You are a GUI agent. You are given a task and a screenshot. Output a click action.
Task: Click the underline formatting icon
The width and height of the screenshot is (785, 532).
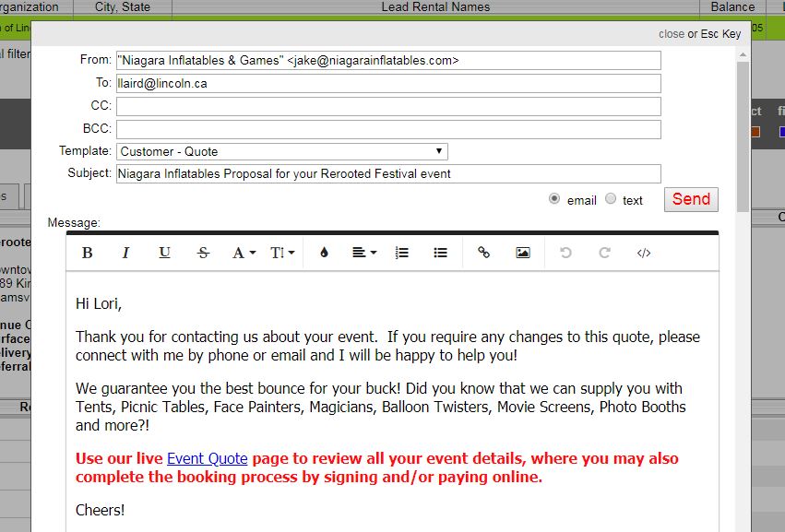pyautogui.click(x=164, y=253)
